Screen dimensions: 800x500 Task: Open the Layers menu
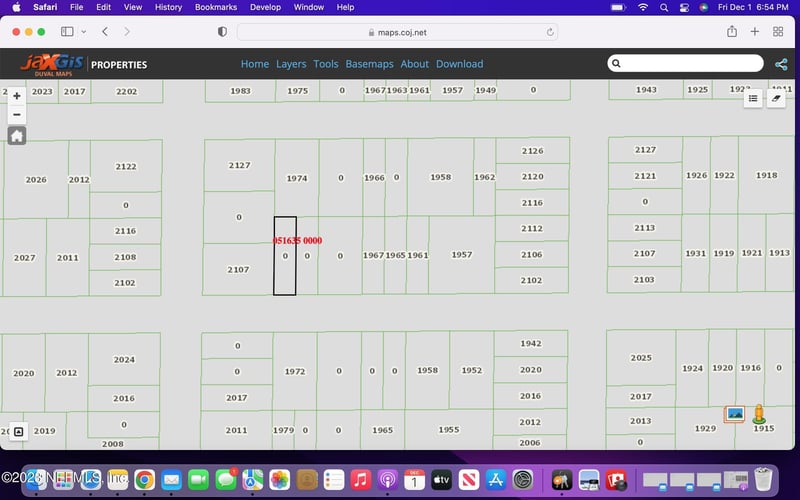pos(291,64)
